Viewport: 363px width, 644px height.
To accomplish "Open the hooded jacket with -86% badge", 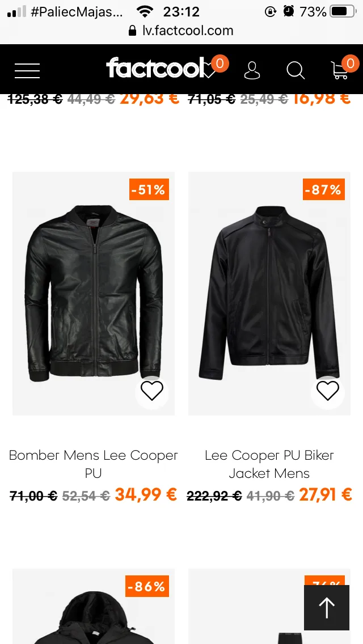I will click(94, 606).
